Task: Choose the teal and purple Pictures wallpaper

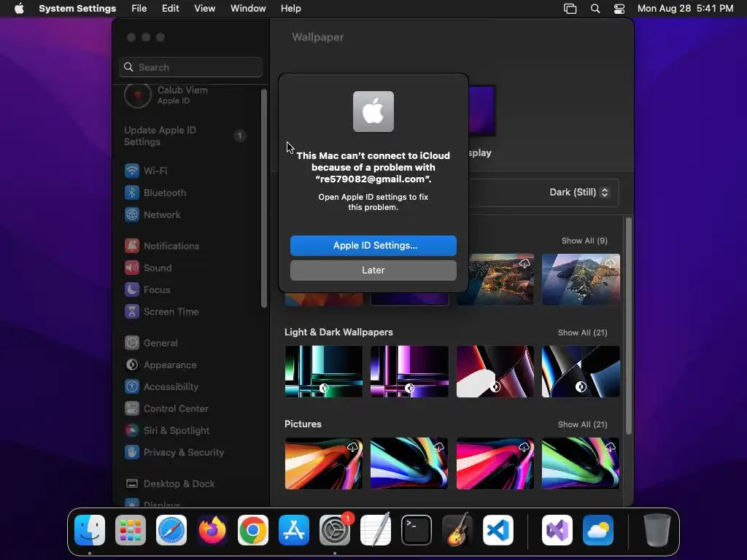Action: pyautogui.click(x=409, y=463)
